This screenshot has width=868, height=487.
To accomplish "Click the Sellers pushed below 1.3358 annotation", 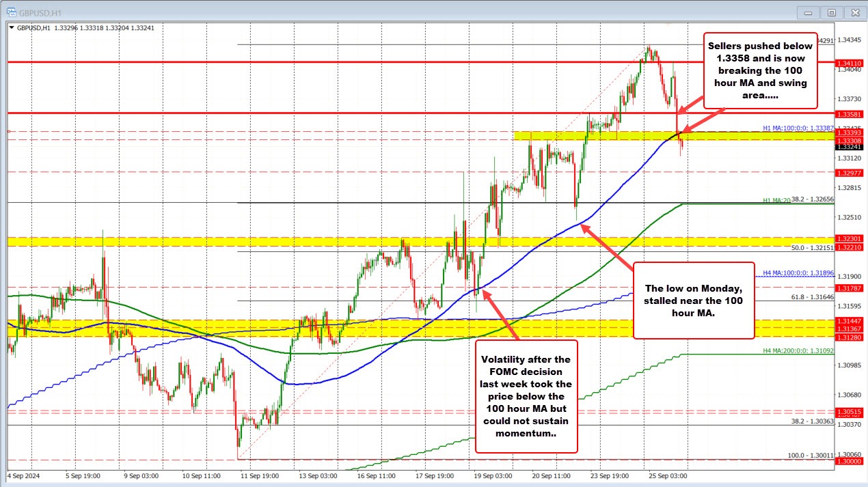I will pyautogui.click(x=760, y=70).
